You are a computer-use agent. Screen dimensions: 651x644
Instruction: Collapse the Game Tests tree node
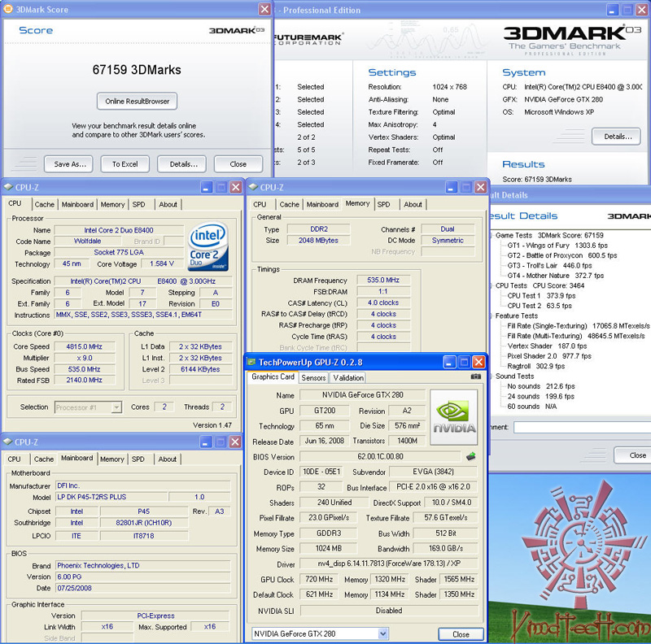click(491, 235)
